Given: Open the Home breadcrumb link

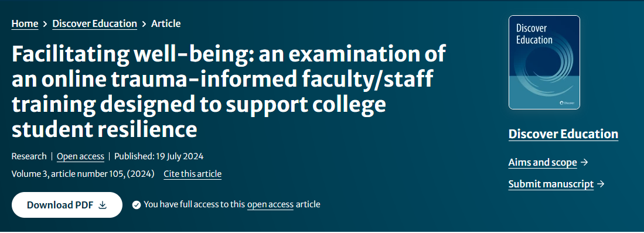Looking at the screenshot, I should 25,24.
